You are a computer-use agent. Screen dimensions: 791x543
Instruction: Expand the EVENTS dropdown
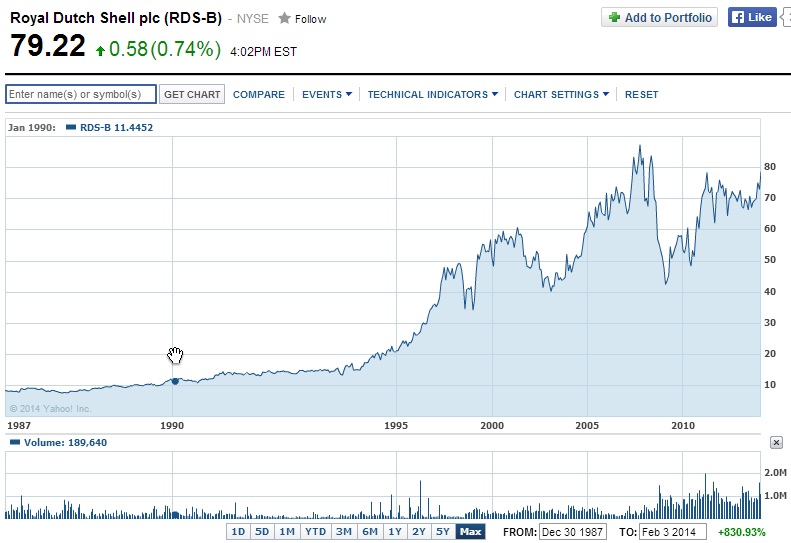[327, 94]
